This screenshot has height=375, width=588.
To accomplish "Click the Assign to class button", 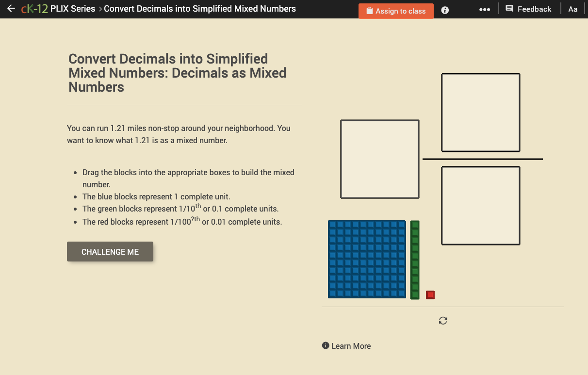I will [396, 10].
